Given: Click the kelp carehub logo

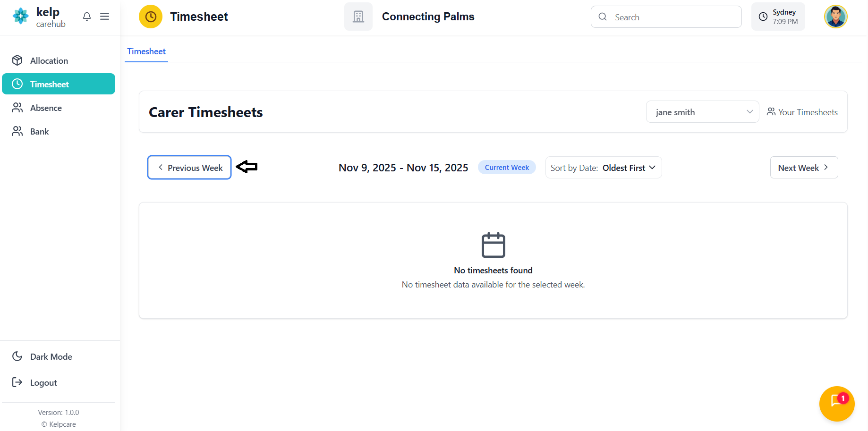Looking at the screenshot, I should pos(39,17).
